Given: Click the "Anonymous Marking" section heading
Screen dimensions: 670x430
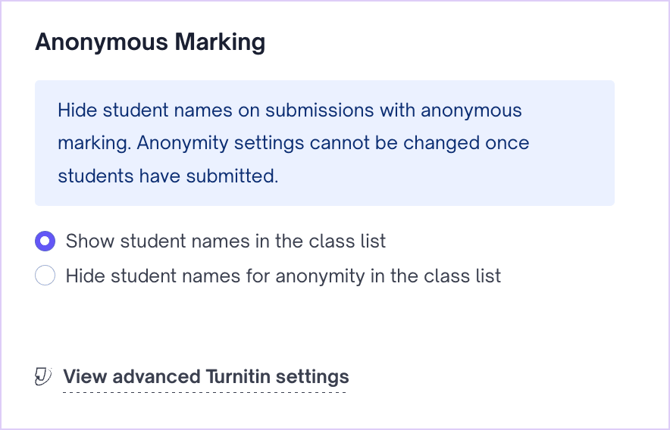Looking at the screenshot, I should pos(150,42).
